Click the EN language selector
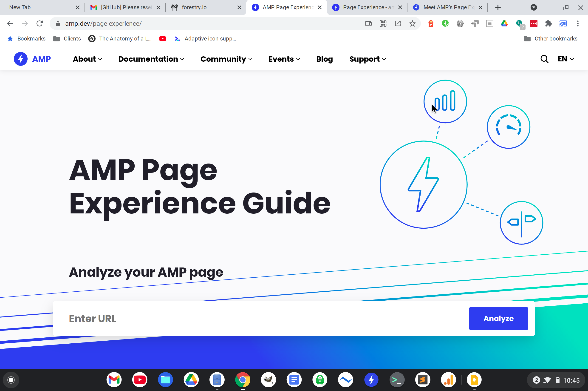This screenshot has height=391, width=588. pos(565,59)
